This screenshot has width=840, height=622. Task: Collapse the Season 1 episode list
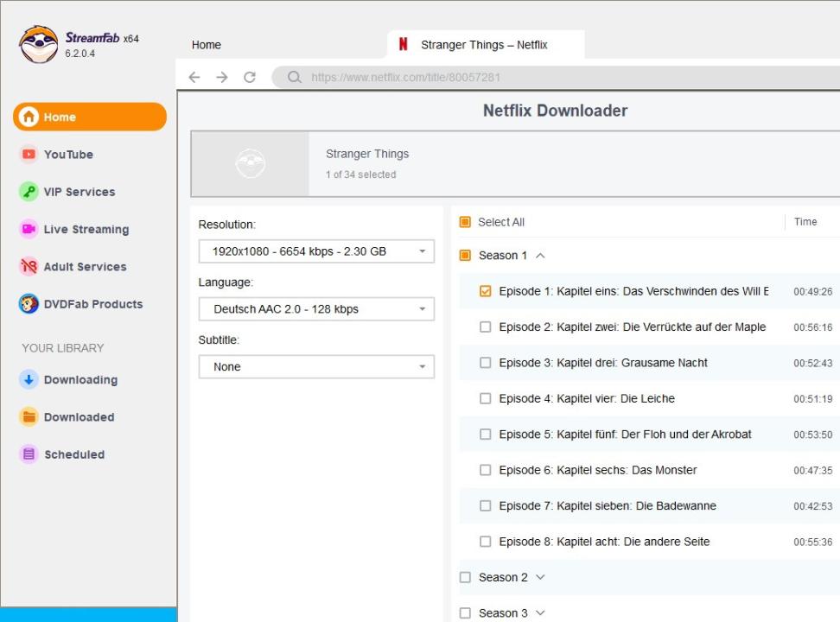click(541, 256)
